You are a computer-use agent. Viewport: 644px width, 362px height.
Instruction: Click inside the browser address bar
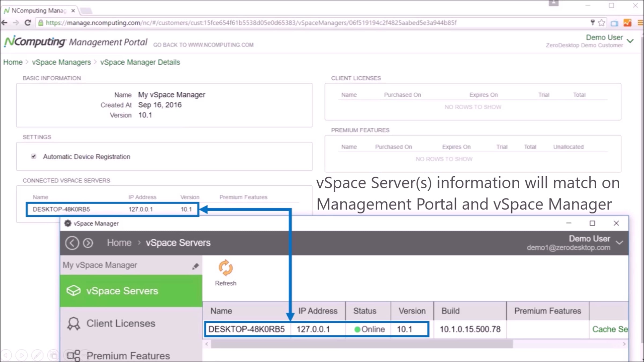241,23
